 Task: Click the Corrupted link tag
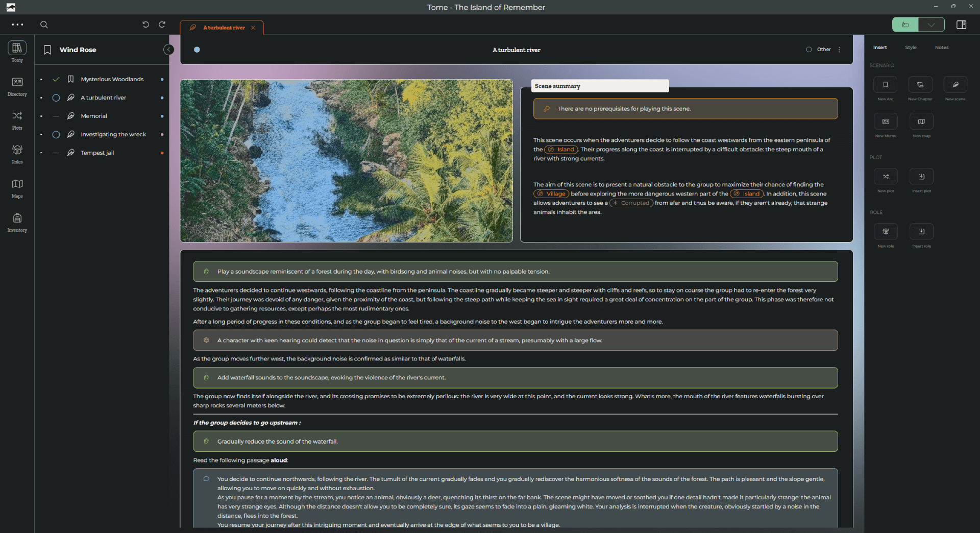coord(631,203)
